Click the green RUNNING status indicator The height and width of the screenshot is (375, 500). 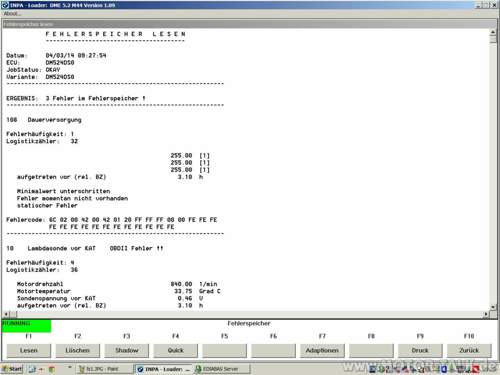point(26,326)
